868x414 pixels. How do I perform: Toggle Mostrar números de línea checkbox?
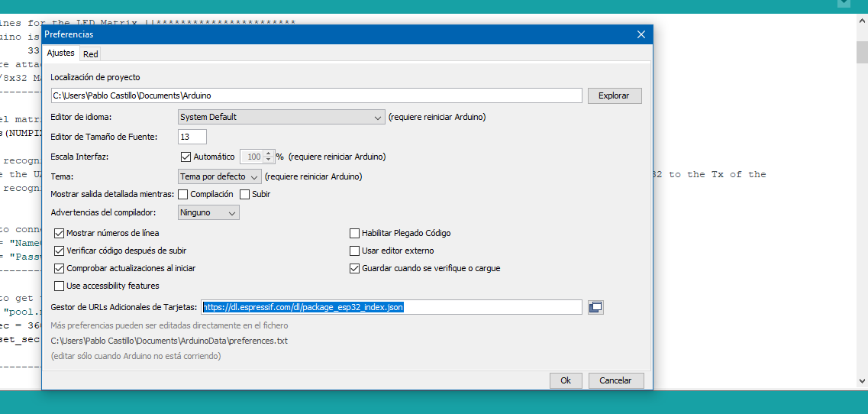click(60, 233)
